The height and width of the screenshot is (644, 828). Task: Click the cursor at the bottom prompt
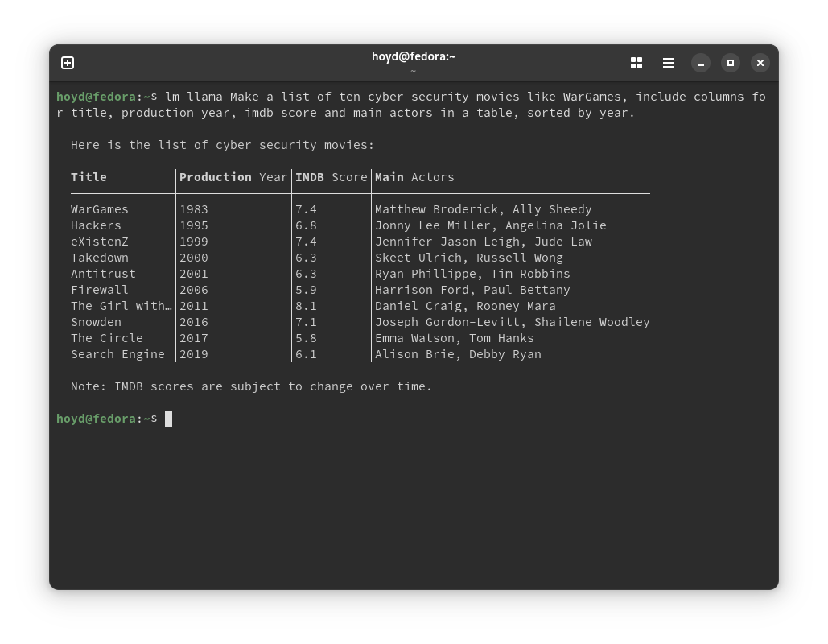[168, 419]
